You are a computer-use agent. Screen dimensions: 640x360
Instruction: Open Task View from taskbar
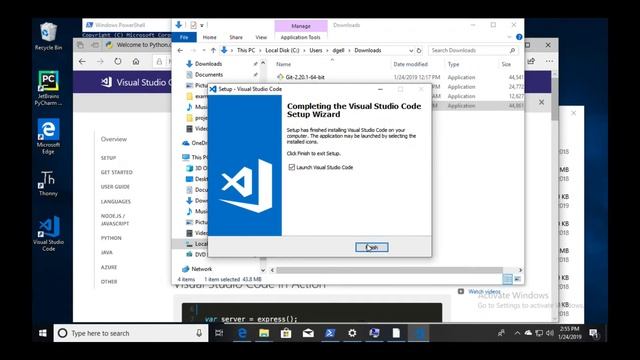[x=219, y=333]
